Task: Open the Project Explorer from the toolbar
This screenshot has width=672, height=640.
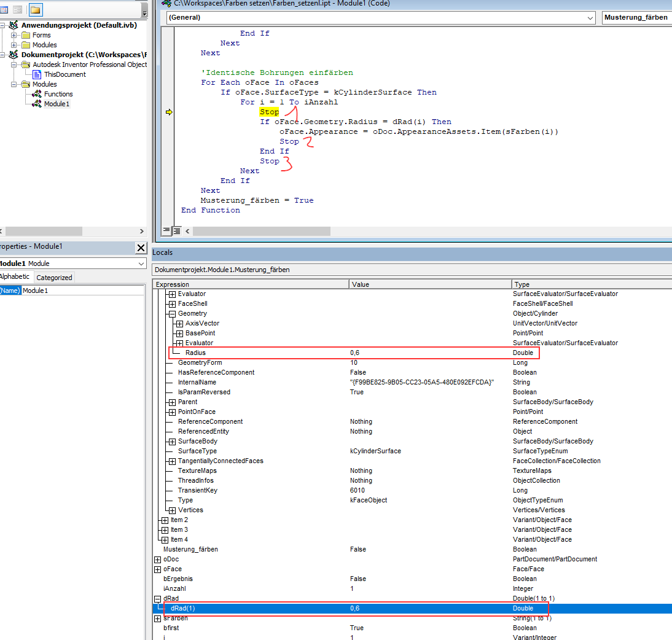Action: 5,10
